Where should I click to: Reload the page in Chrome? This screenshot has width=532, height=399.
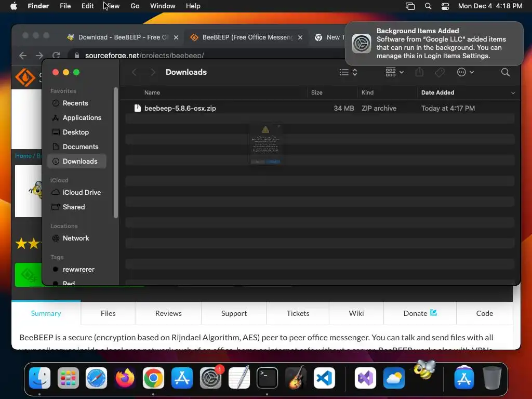tap(56, 55)
